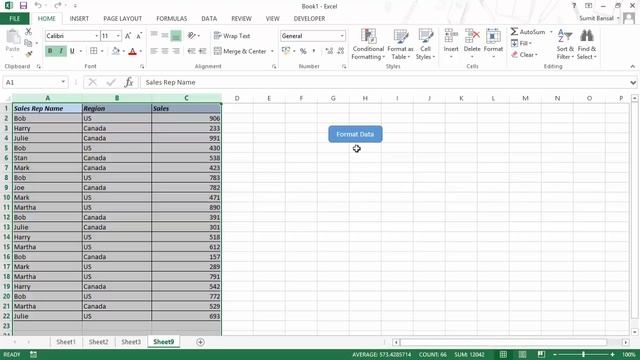Viewport: 640px width, 360px height.
Task: Open the AutoSum dropdown arrow
Action: coord(551,32)
